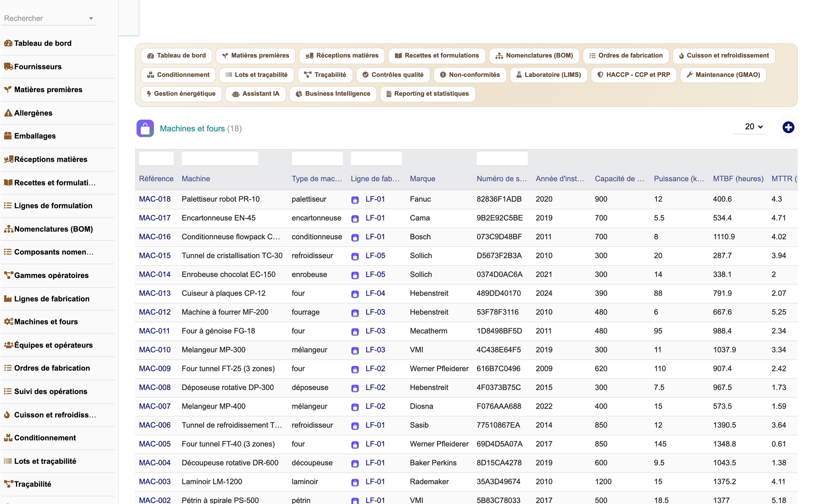Open record MAC-005

click(155, 444)
